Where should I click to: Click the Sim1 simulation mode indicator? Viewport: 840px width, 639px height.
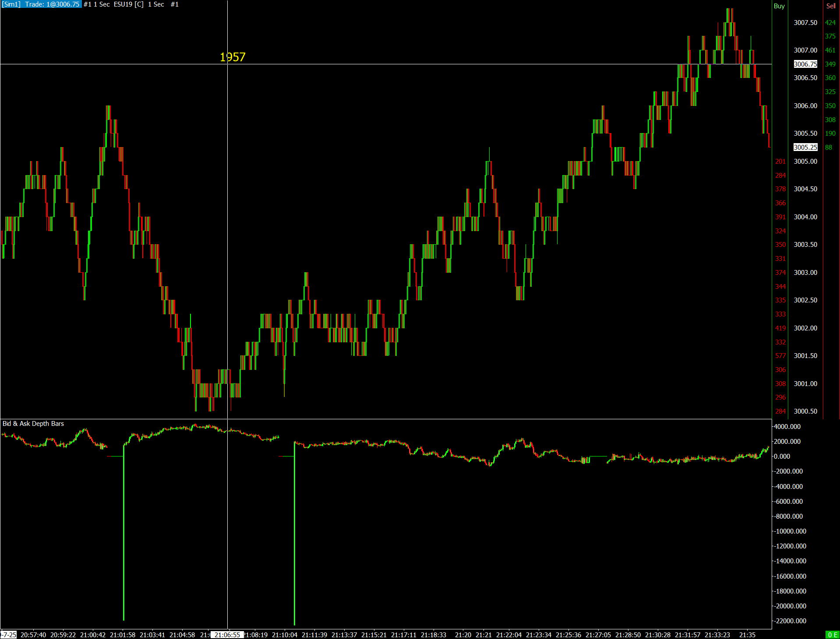click(x=11, y=4)
